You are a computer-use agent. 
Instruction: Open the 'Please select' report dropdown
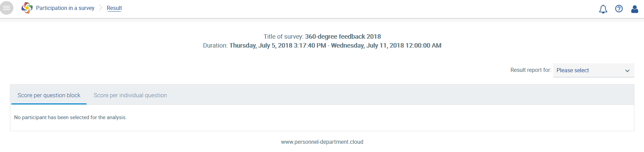(593, 70)
